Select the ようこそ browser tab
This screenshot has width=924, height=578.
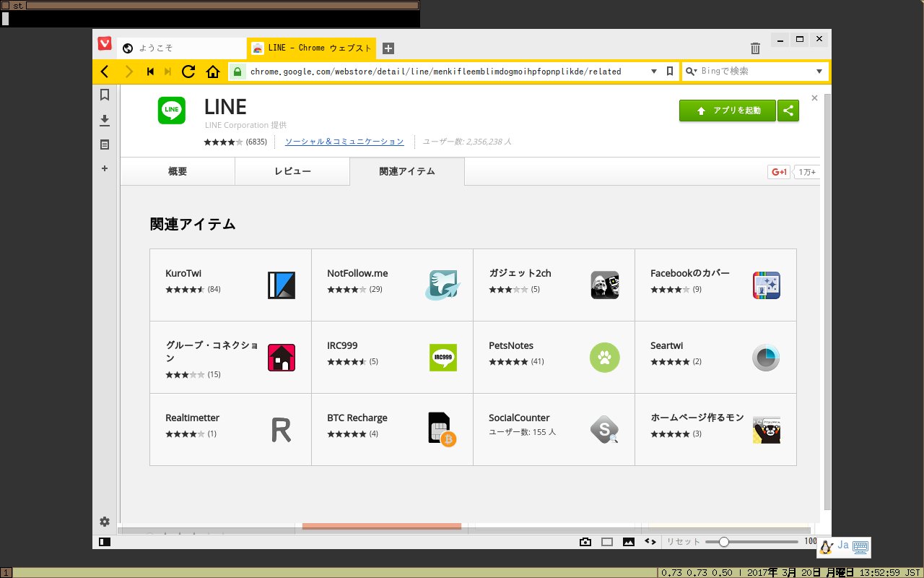(180, 48)
